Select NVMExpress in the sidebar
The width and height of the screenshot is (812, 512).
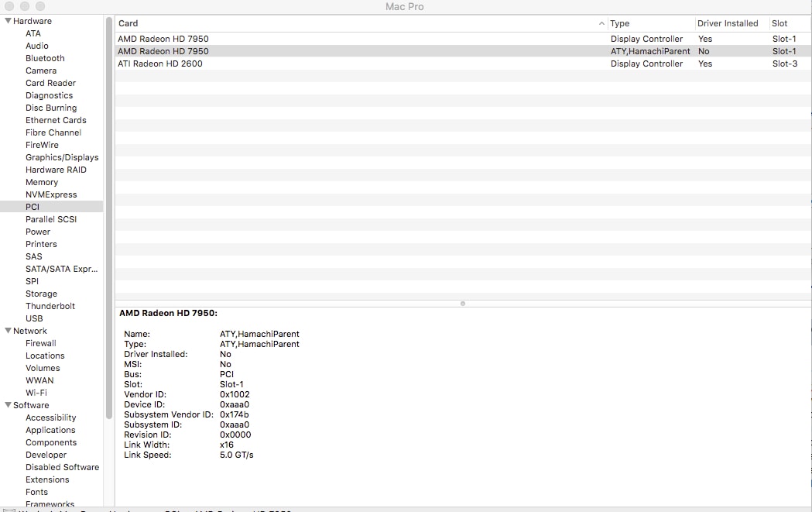point(51,195)
